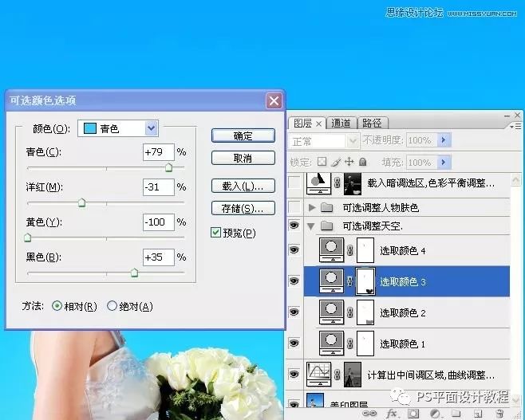Hide the curves adjustment layer
The image size is (525, 420).
294,375
